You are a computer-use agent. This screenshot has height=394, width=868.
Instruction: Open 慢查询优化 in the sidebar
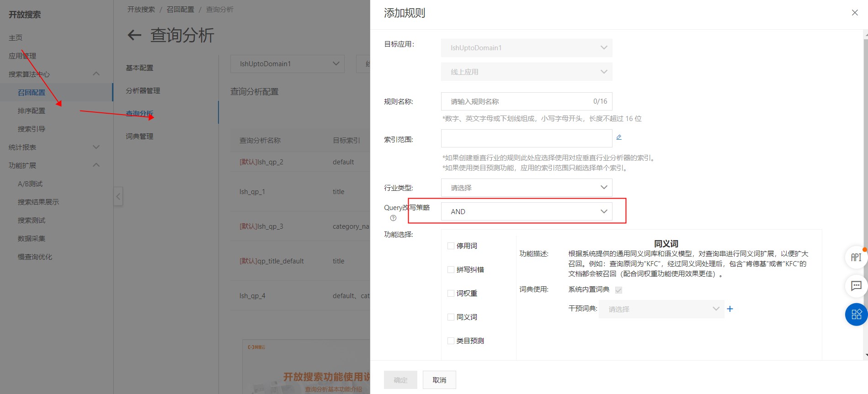pyautogui.click(x=35, y=257)
